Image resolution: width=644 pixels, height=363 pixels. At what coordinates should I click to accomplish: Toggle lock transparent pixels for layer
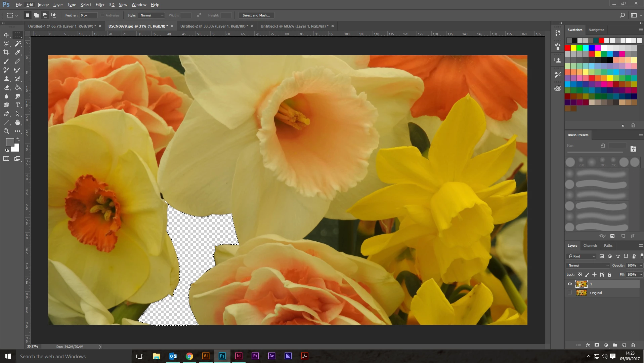tap(579, 275)
